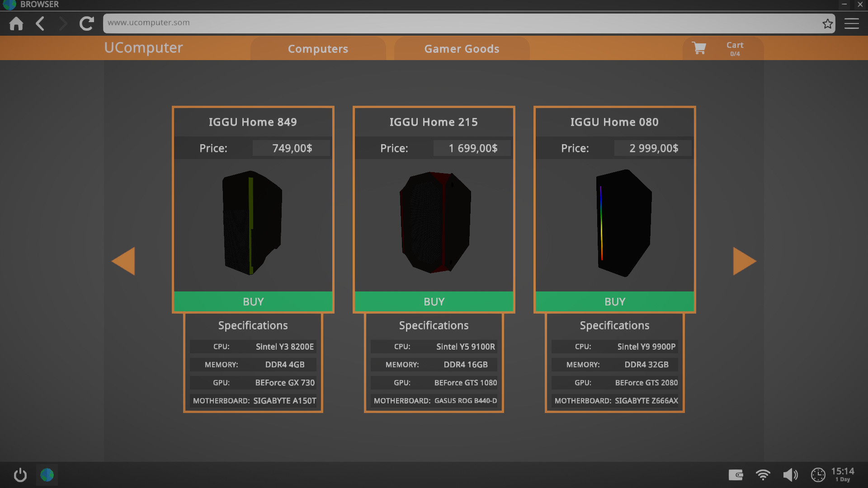Click the browser app icon in the taskbar
The image size is (868, 488).
click(x=47, y=475)
